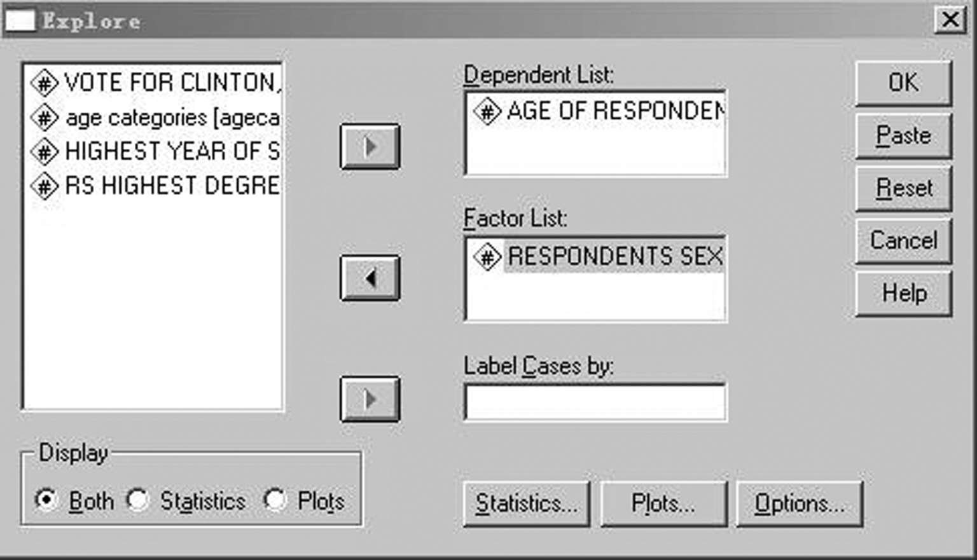Open the Statistics... options dialog

click(x=526, y=503)
